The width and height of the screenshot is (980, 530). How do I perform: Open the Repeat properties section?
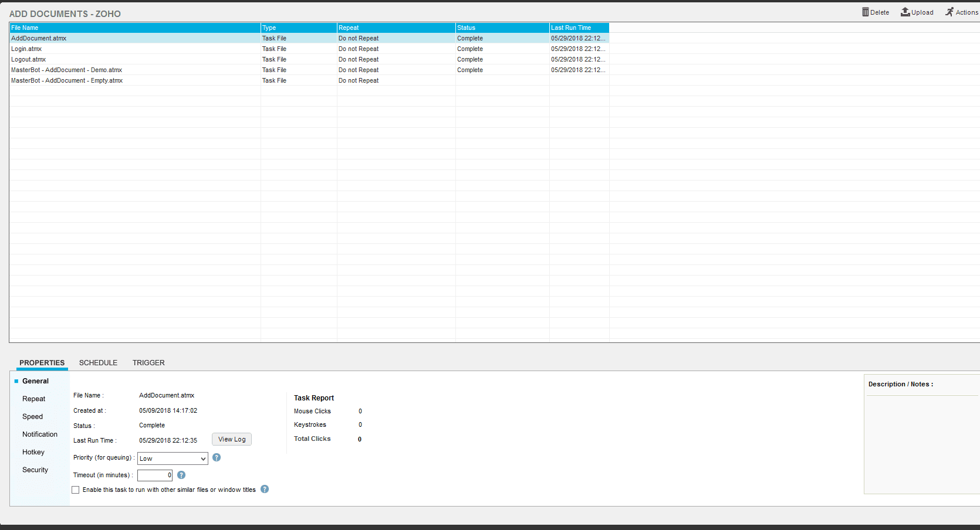coord(33,399)
